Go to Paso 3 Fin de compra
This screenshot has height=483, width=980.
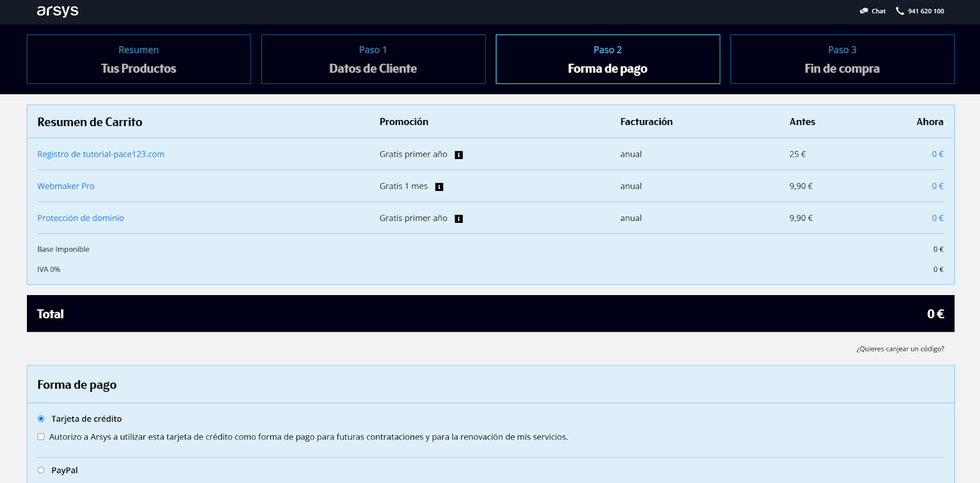tap(842, 59)
